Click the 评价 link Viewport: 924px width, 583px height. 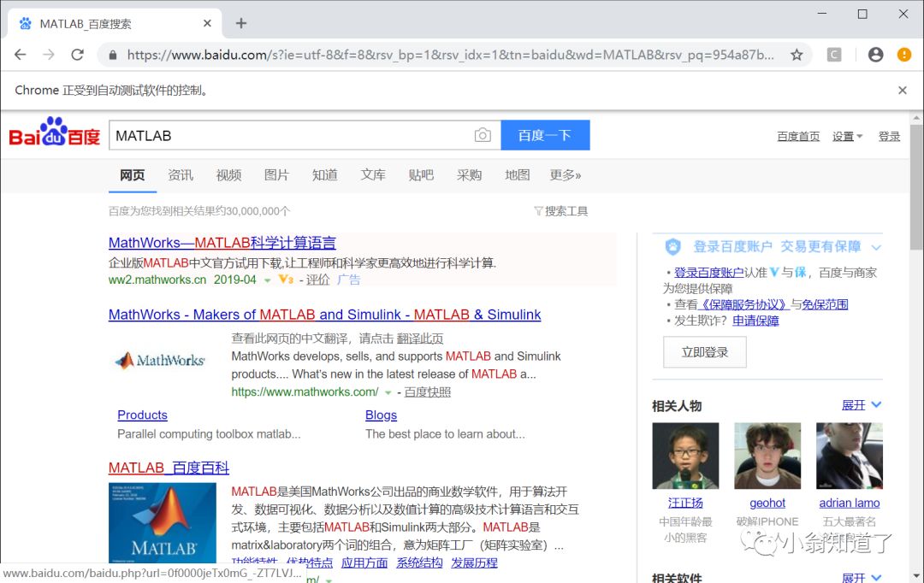point(317,280)
